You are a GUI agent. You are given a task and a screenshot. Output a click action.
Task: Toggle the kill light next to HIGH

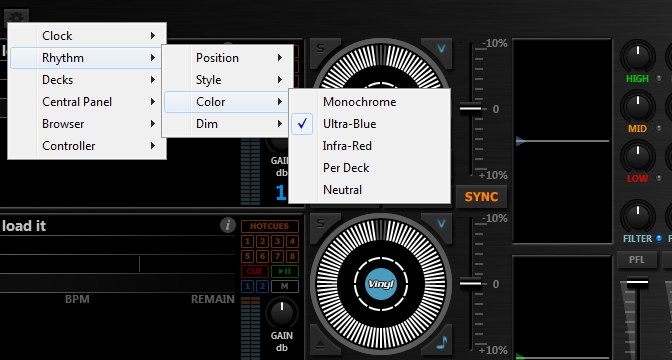pos(659,78)
